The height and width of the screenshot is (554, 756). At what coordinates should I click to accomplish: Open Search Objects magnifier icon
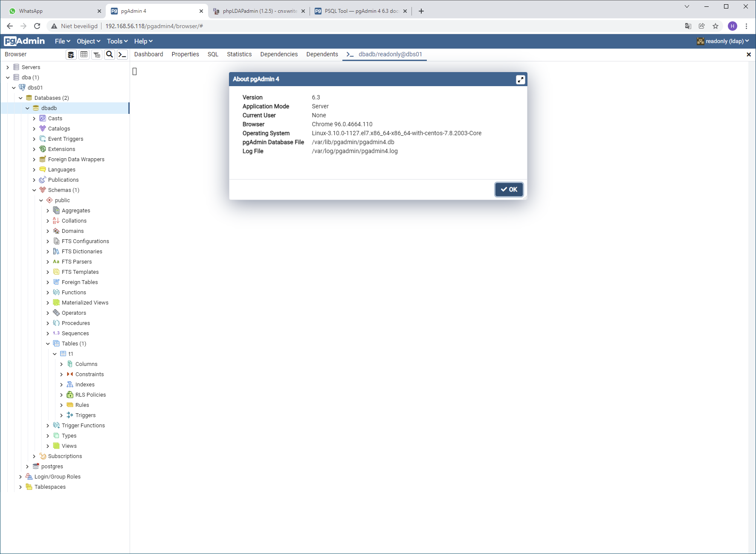110,55
